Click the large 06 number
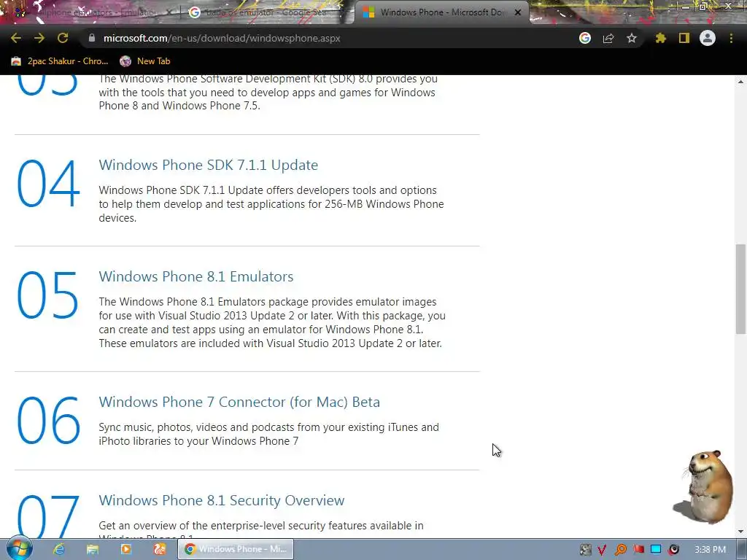747x560 pixels. point(48,421)
